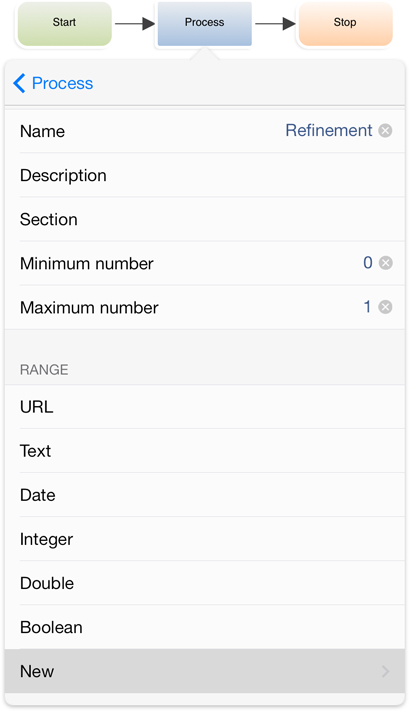Choose URL as the range type

point(204,407)
